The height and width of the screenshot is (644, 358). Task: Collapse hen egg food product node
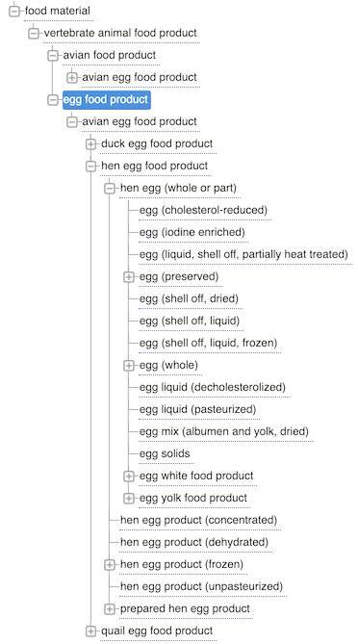coord(91,167)
